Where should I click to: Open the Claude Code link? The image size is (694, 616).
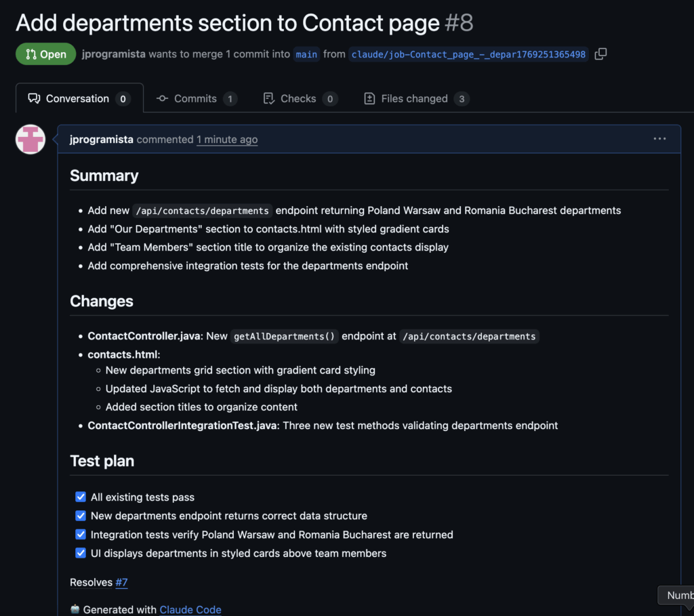tap(190, 609)
